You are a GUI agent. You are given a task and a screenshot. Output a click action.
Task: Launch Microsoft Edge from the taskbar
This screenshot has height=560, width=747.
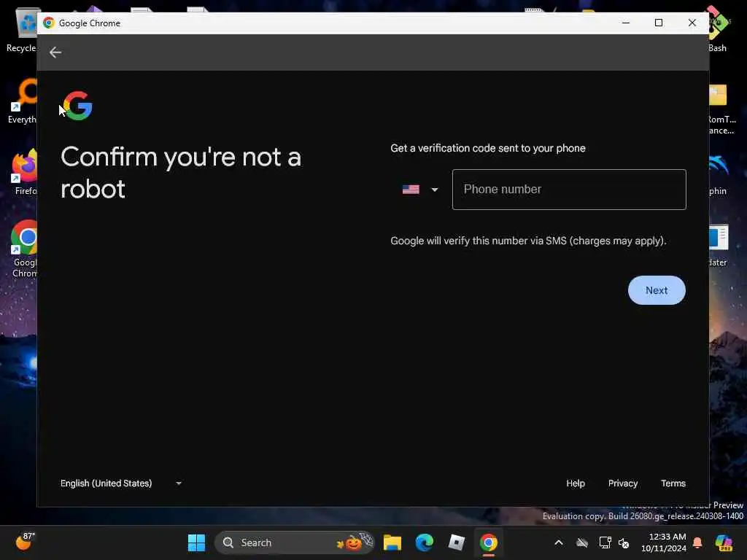[424, 542]
